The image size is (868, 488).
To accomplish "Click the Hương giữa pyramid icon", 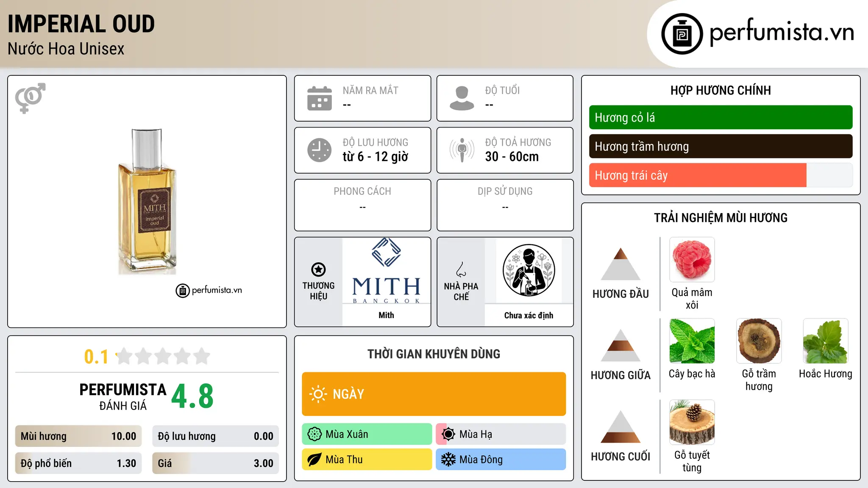I will (x=620, y=345).
